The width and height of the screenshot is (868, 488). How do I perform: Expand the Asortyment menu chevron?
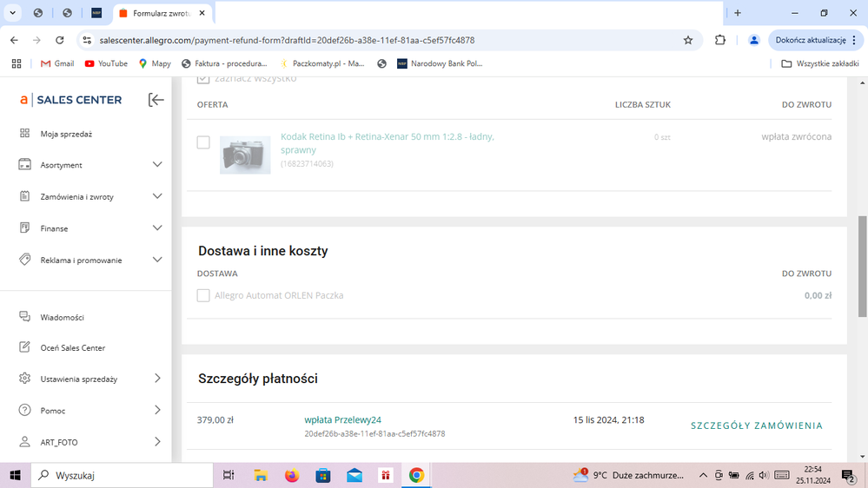tap(157, 164)
